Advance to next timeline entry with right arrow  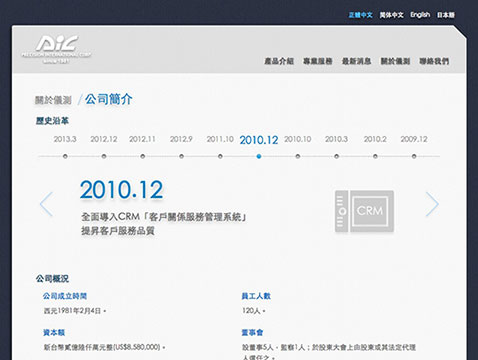pyautogui.click(x=432, y=204)
